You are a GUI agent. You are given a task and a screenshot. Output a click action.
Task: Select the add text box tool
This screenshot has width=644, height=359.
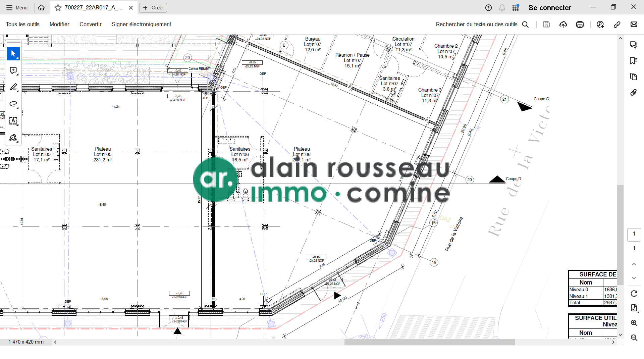(13, 121)
